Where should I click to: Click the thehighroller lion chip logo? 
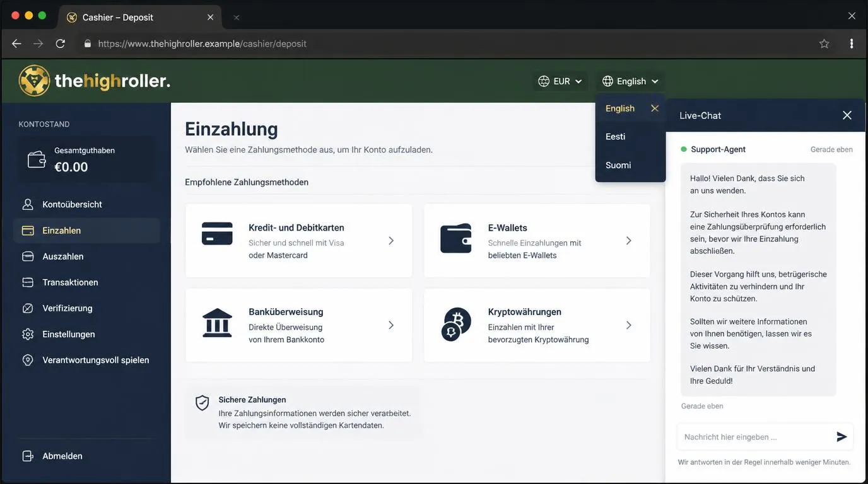click(x=34, y=81)
